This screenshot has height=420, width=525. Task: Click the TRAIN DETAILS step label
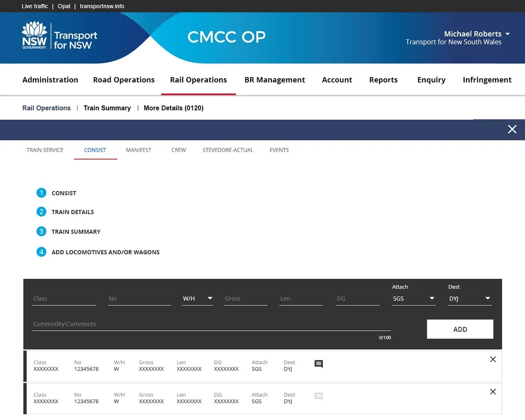point(73,212)
